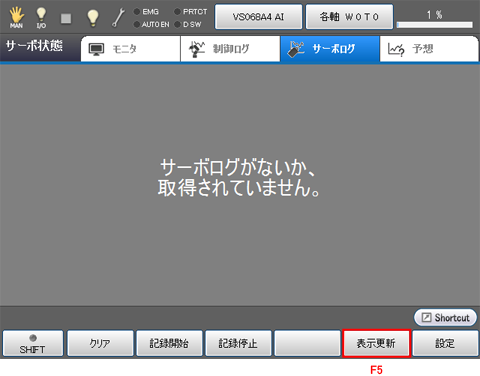Click the D SW status indicator
This screenshot has width=480, height=376.
pyautogui.click(x=188, y=24)
